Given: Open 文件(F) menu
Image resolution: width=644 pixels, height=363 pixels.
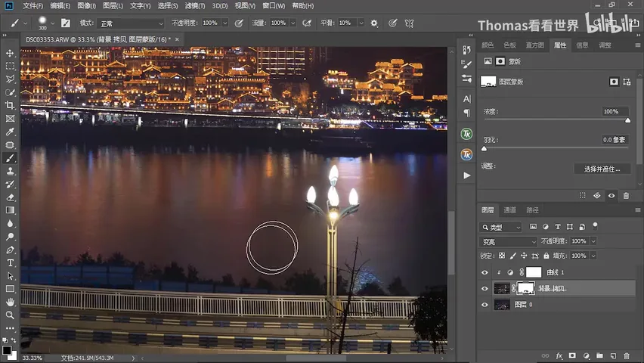Looking at the screenshot, I should [33, 6].
